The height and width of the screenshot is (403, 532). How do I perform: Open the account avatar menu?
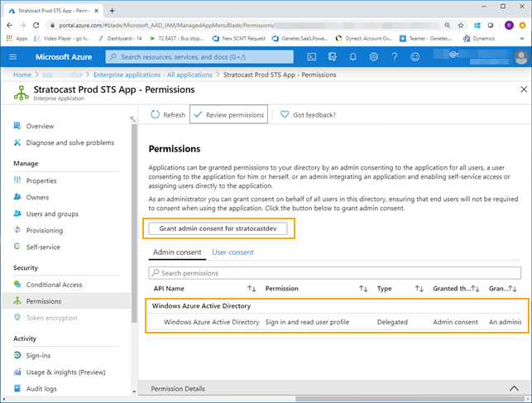[x=521, y=57]
